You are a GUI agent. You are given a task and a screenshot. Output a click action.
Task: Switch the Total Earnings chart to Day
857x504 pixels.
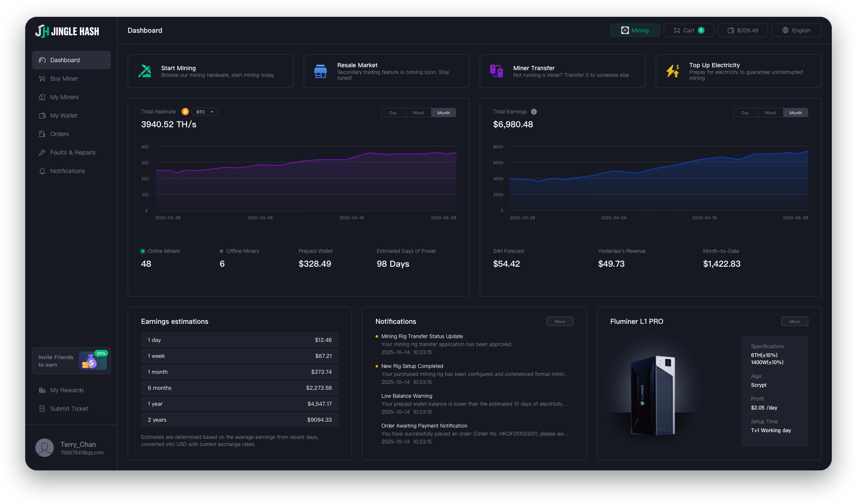coord(745,113)
